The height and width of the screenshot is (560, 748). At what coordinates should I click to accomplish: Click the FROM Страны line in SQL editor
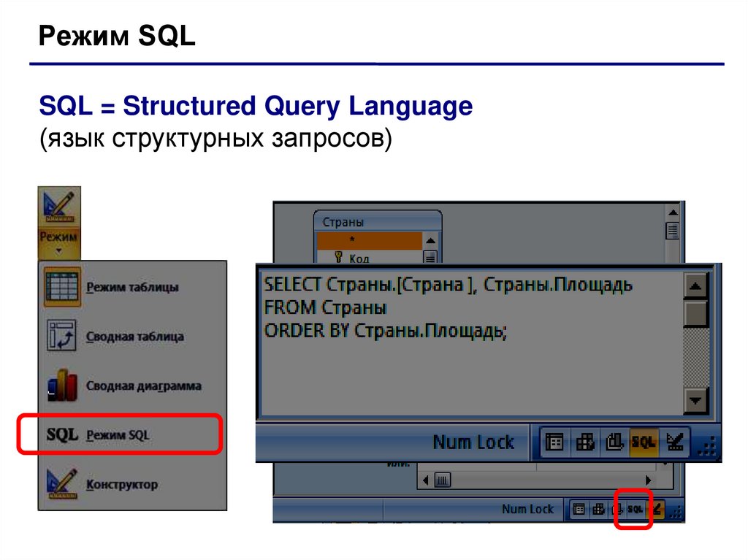point(325,307)
